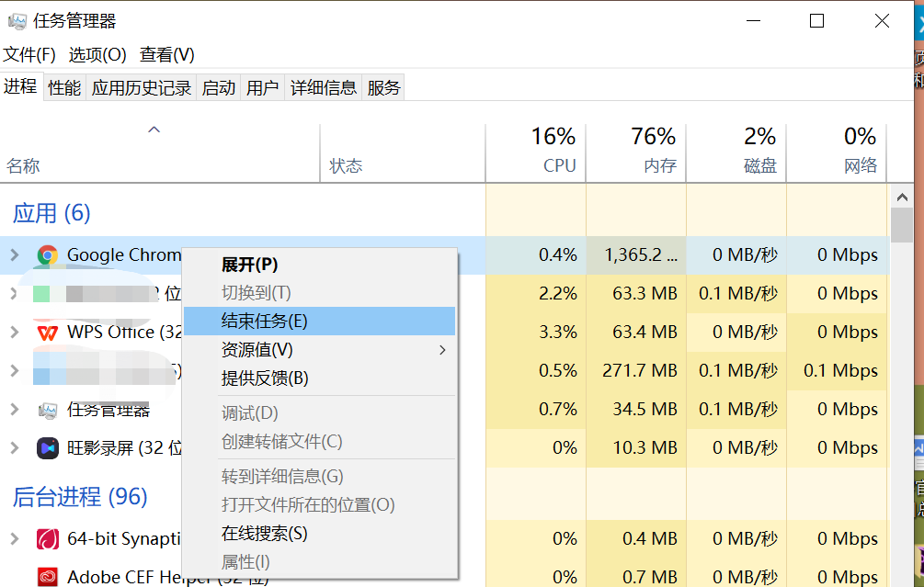Expand the WPS Office process group

[x=15, y=332]
